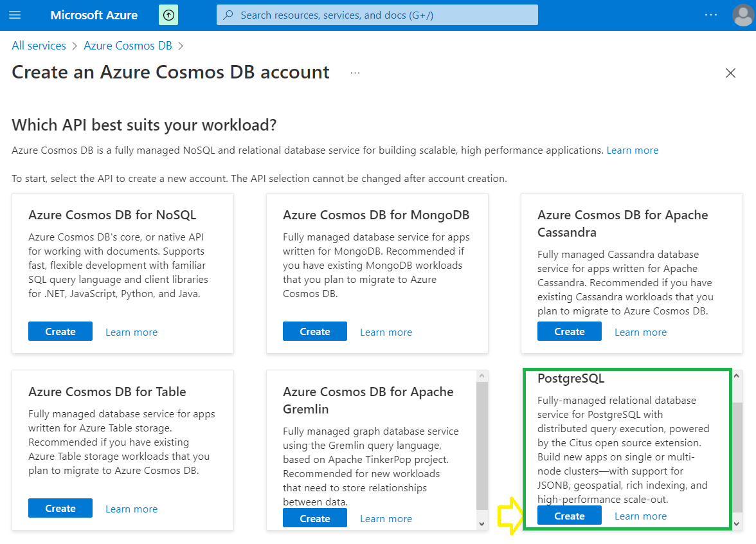The width and height of the screenshot is (756, 544).
Task: Open the ellipsis beside page title
Action: 355,73
